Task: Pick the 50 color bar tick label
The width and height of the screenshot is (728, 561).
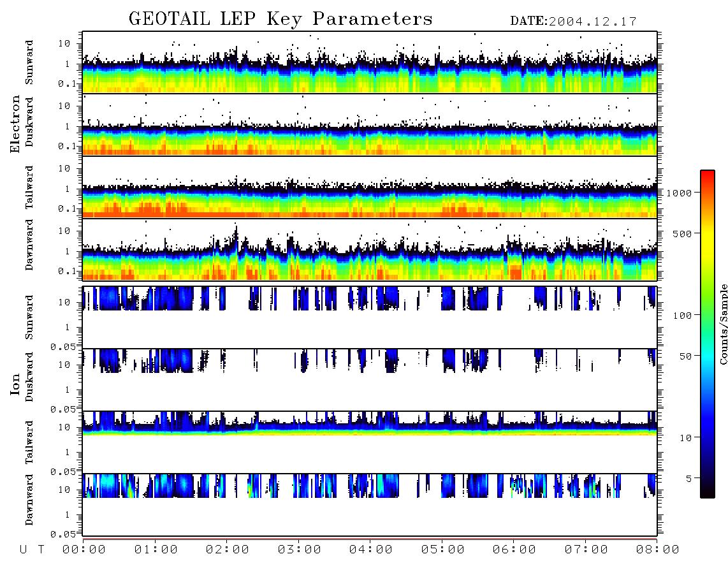Action: point(685,356)
